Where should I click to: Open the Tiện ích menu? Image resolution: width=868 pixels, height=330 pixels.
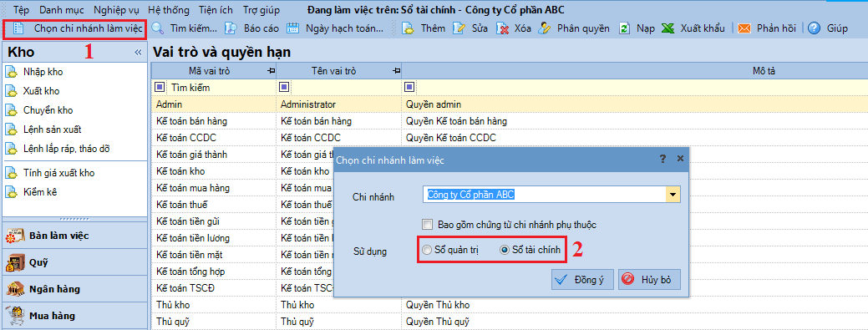[x=216, y=10]
